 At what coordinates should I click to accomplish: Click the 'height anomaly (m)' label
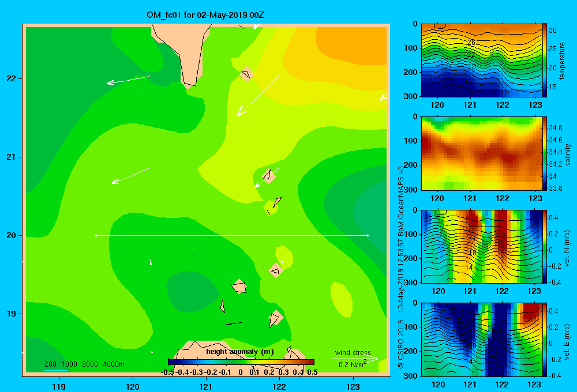[240, 352]
